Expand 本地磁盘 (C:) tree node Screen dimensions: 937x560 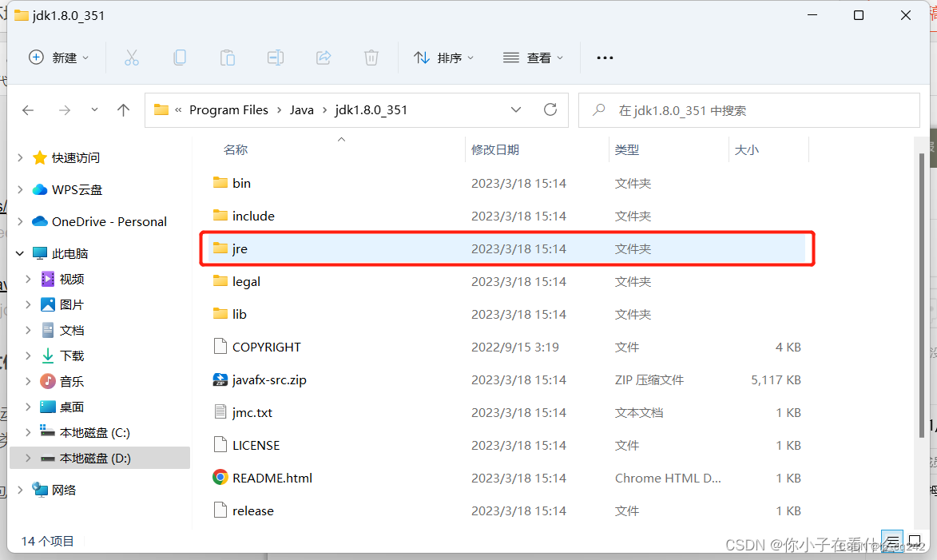click(28, 432)
